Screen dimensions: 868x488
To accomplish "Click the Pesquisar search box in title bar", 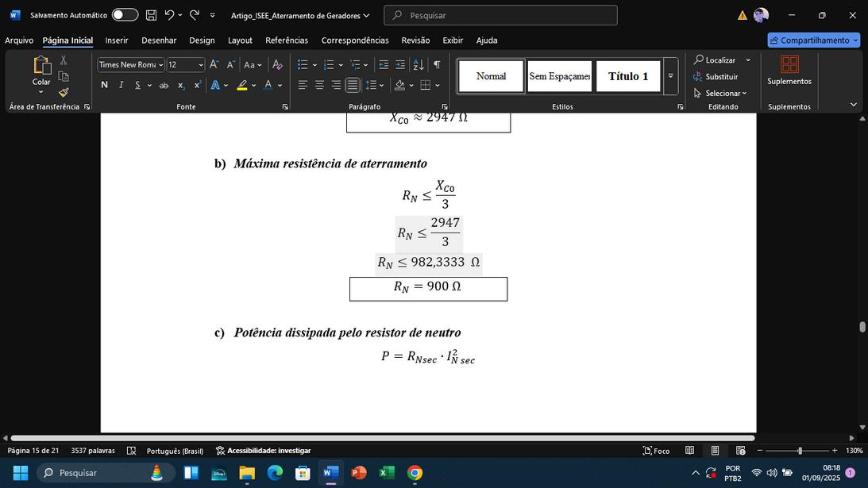I will [x=500, y=15].
